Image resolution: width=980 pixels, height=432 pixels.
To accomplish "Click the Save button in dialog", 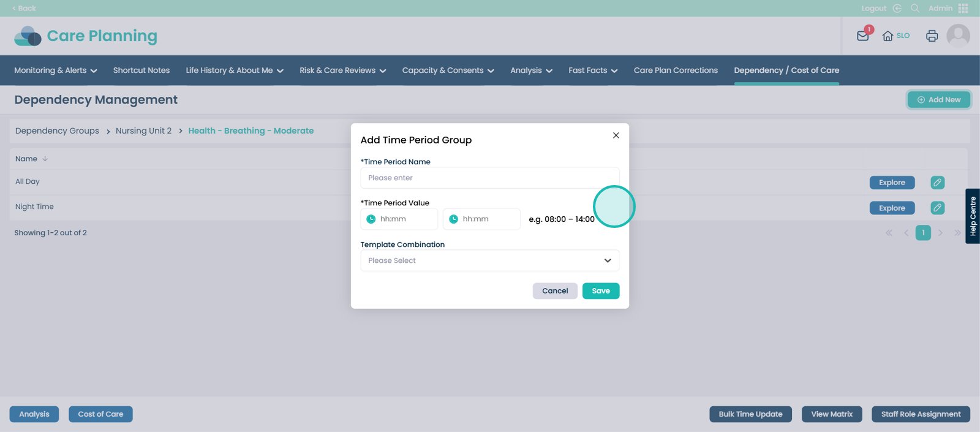I will (600, 291).
